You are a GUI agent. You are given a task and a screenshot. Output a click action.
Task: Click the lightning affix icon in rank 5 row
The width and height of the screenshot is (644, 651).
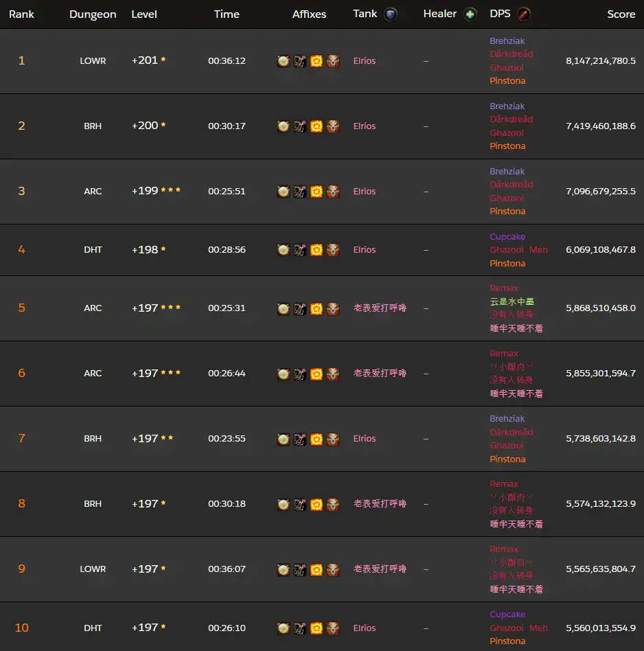tap(300, 309)
